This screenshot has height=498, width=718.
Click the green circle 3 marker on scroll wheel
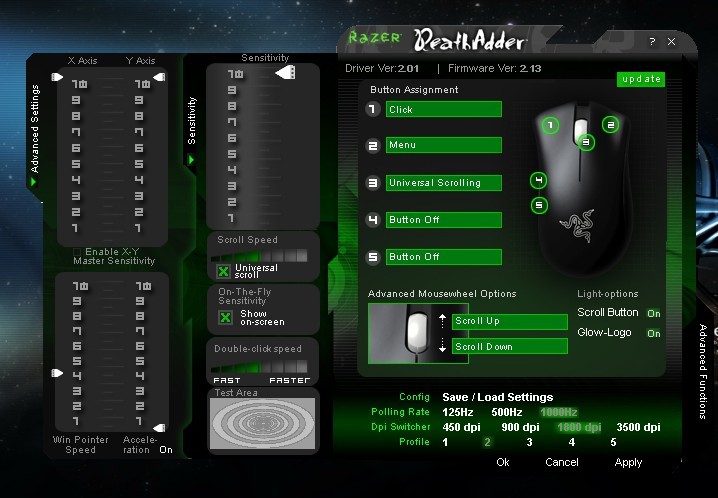586,142
